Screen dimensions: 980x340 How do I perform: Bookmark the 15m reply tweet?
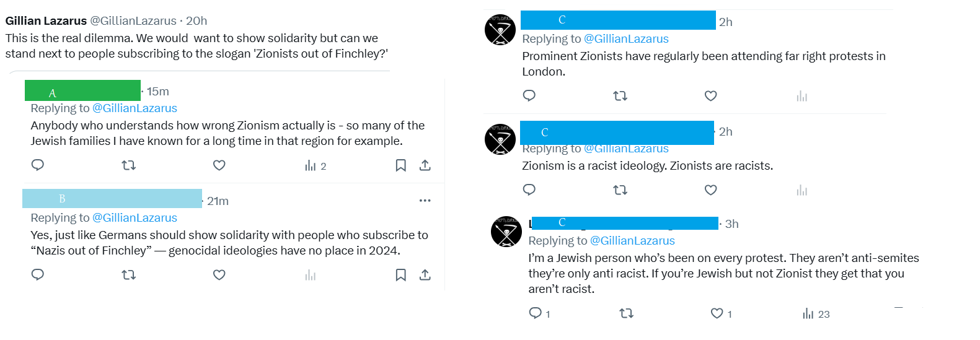pos(401,165)
